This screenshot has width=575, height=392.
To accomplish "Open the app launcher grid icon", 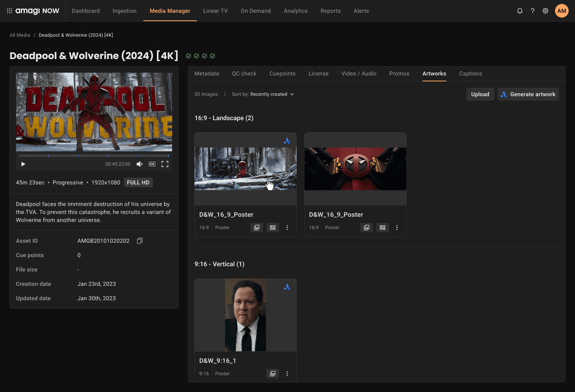I will [10, 11].
